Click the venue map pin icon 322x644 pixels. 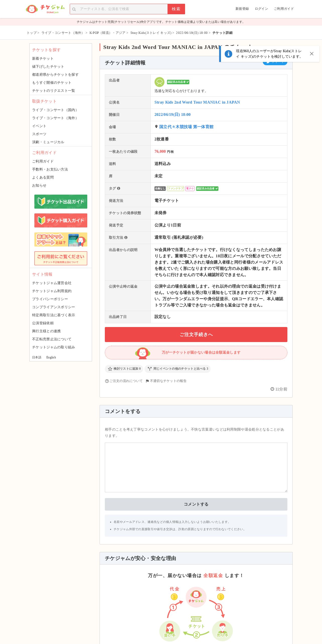point(156,127)
